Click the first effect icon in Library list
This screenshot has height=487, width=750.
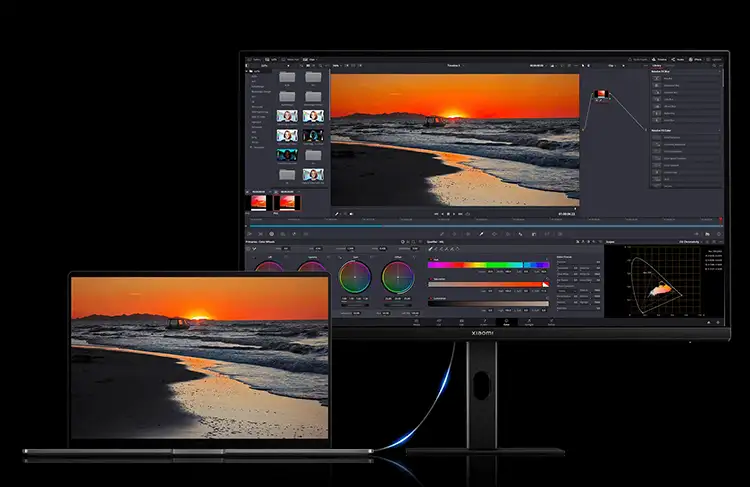659,77
